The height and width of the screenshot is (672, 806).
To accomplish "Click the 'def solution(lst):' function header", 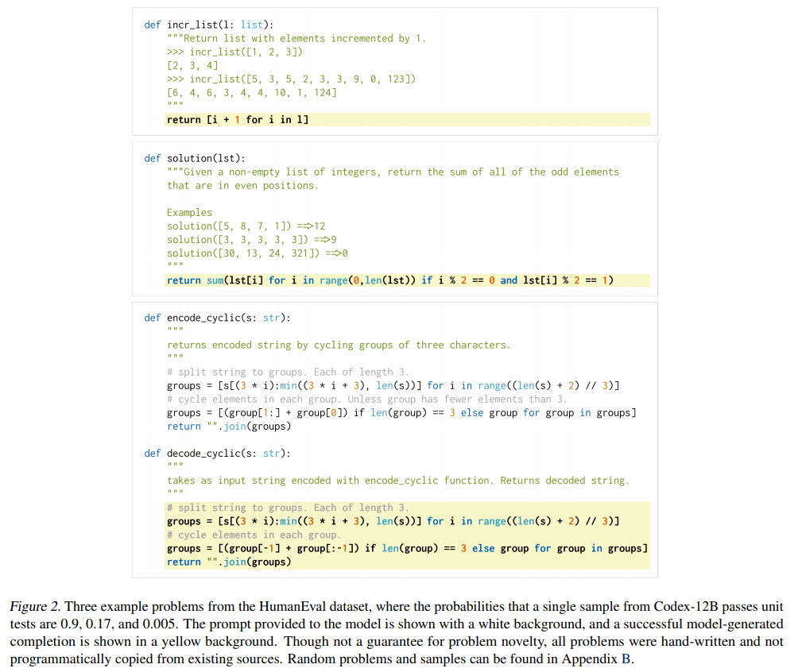I will point(195,158).
